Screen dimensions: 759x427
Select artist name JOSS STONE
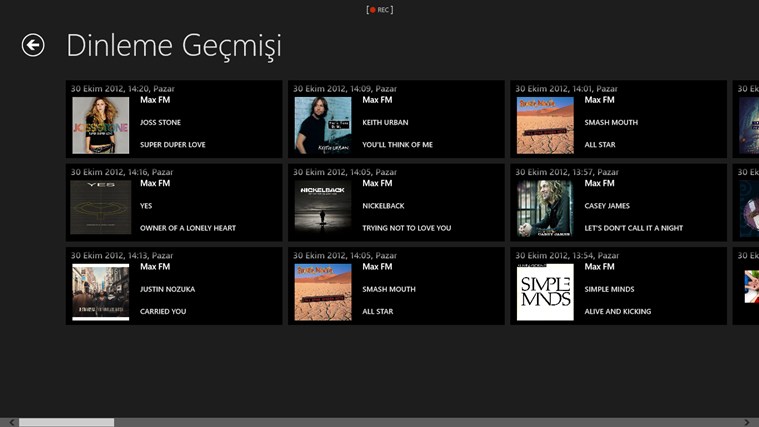(160, 122)
